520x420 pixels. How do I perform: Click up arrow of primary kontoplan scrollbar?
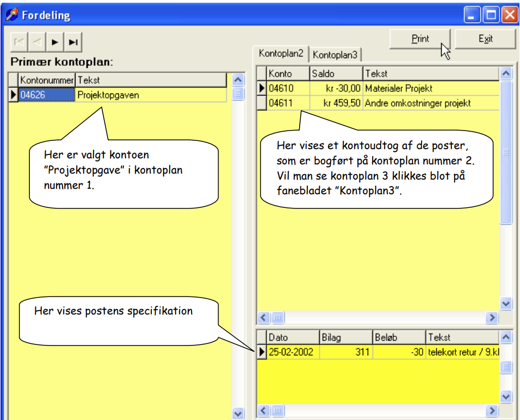point(238,80)
